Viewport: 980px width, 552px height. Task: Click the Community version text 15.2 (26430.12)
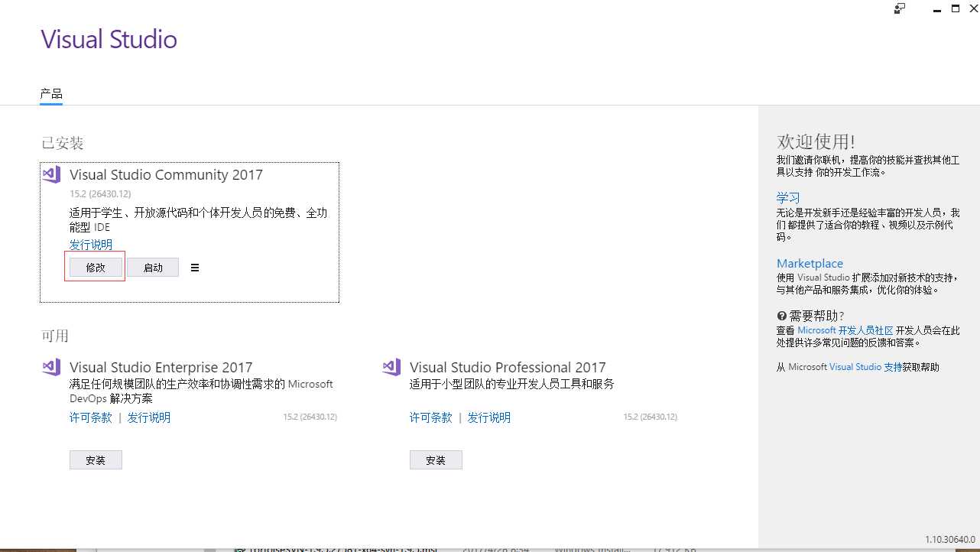[x=100, y=194]
